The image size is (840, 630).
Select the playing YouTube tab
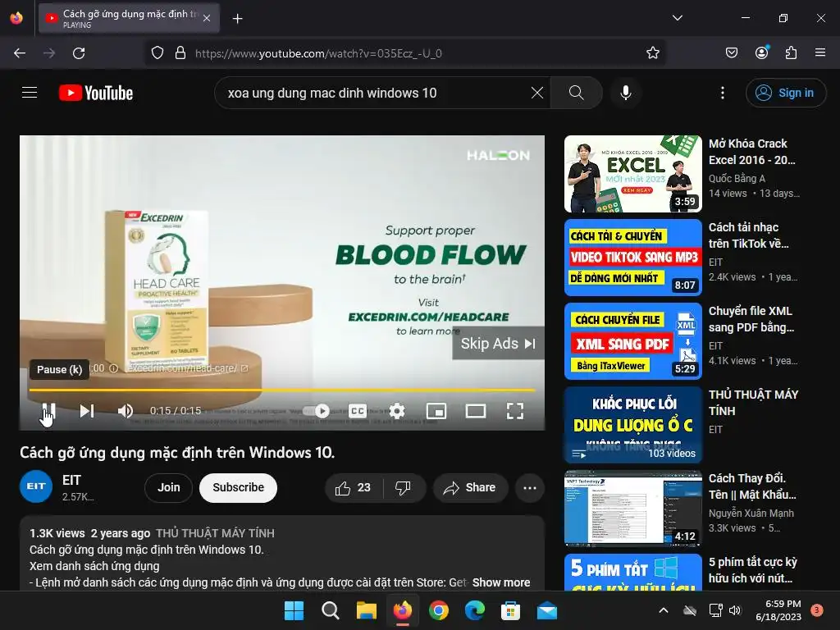[x=129, y=19]
